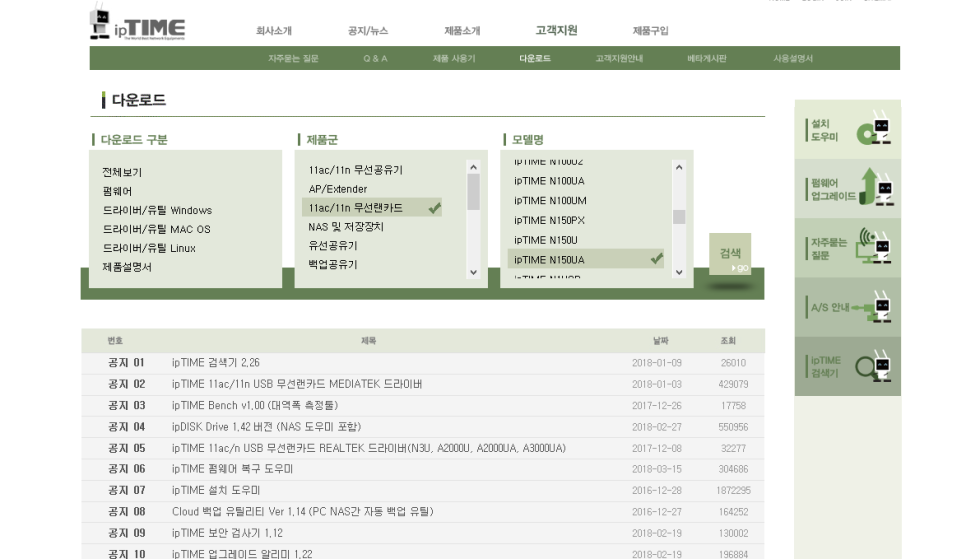Go to 고객지원안내 submenu tab
966x559 pixels.
(619, 59)
